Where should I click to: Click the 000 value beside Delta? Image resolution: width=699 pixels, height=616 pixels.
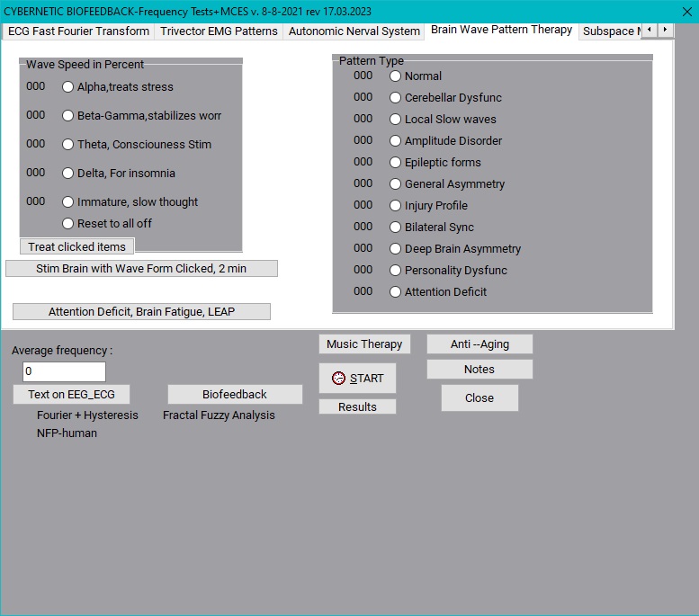[x=36, y=173]
